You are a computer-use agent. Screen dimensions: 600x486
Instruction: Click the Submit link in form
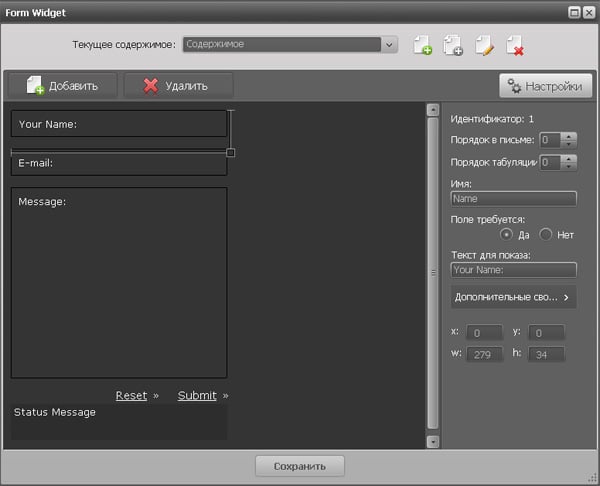197,395
